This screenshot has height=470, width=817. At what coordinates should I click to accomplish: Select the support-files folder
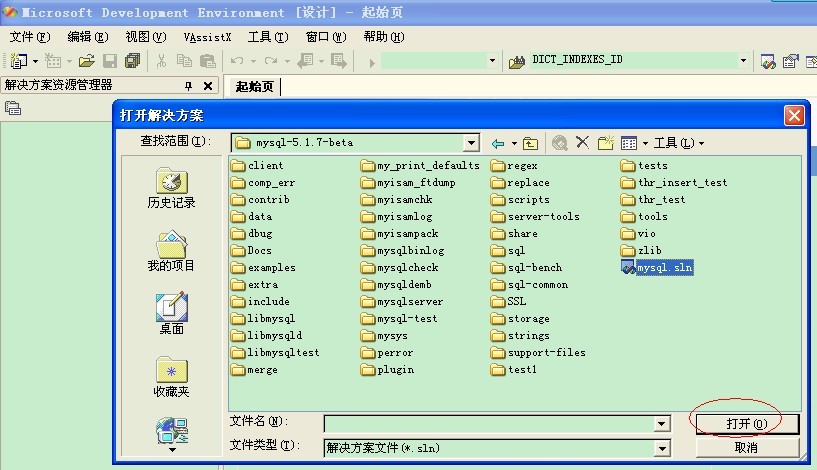click(x=538, y=353)
